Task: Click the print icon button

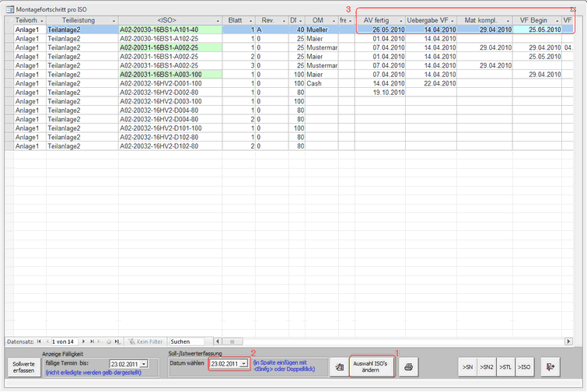Action: pos(409,366)
